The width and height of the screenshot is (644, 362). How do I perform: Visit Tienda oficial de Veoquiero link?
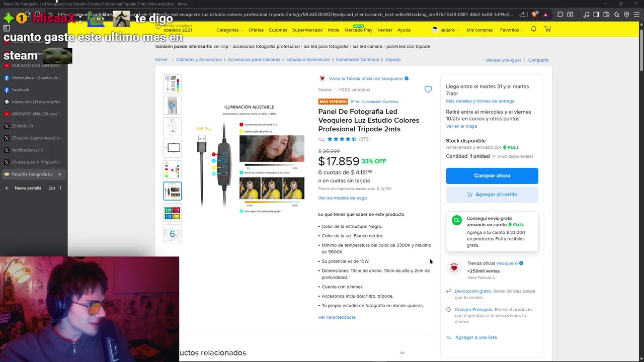click(366, 78)
